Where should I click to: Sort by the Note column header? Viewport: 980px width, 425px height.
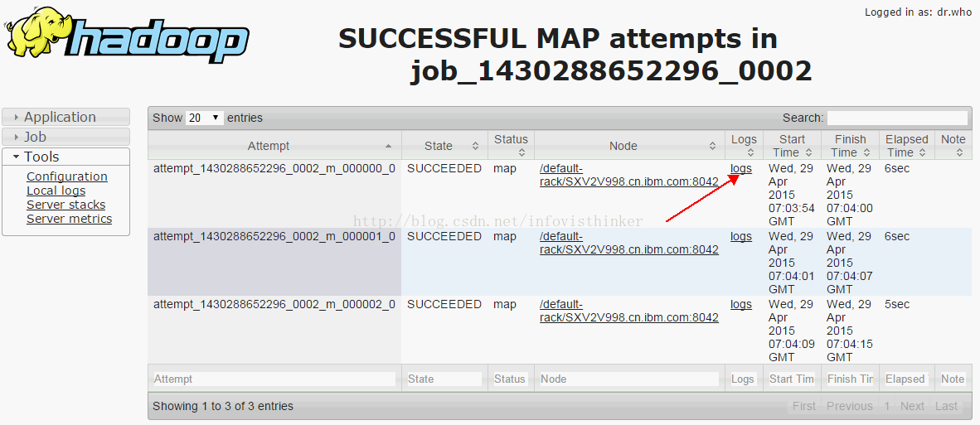coord(953,146)
